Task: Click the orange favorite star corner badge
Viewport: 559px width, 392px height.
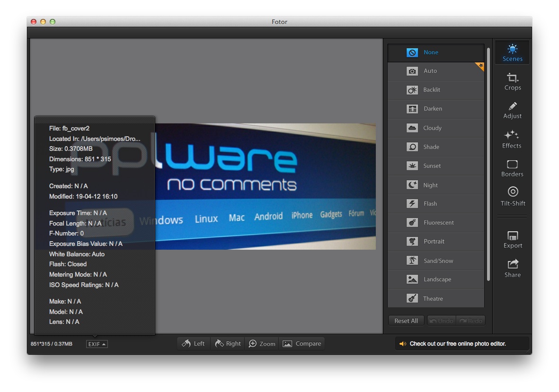Action: point(480,66)
